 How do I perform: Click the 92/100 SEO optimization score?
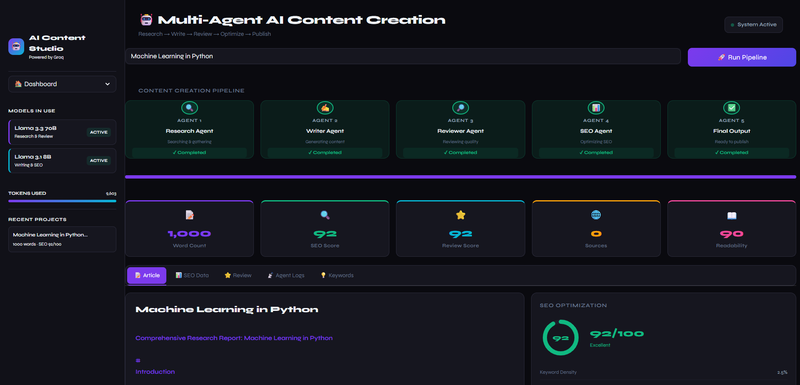617,334
